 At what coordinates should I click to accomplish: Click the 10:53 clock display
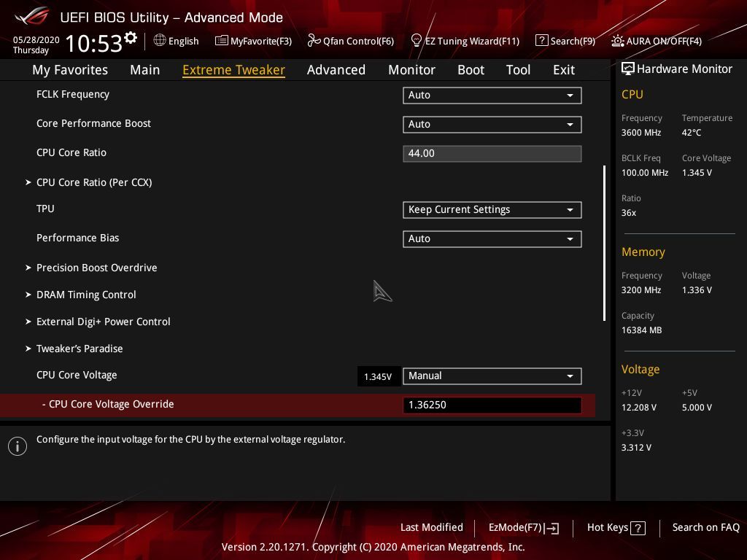point(94,44)
